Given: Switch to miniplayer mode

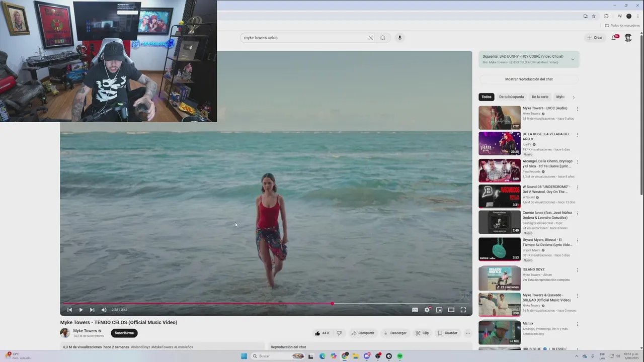Looking at the screenshot, I should click(x=439, y=310).
